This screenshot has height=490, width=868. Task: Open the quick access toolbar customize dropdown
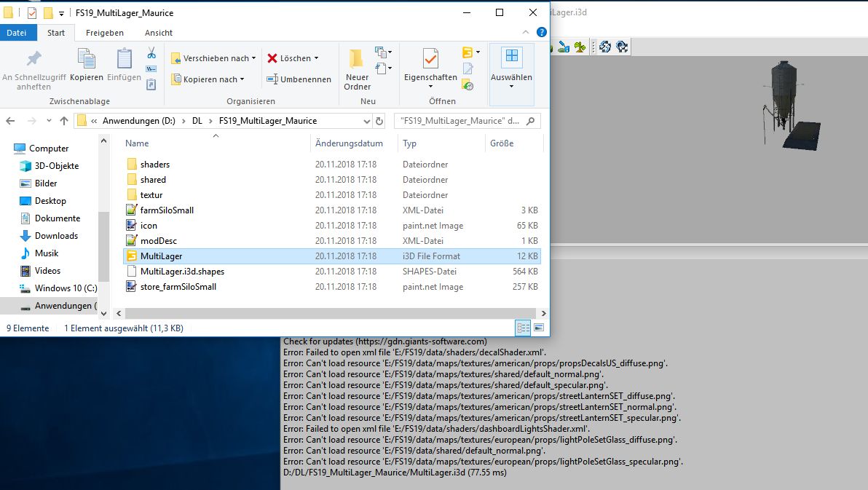click(x=61, y=13)
